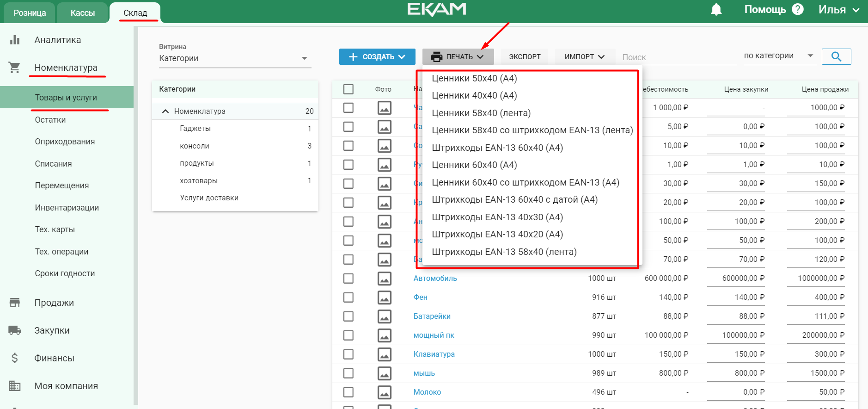Open Сроки годности in the sidebar

(x=65, y=273)
